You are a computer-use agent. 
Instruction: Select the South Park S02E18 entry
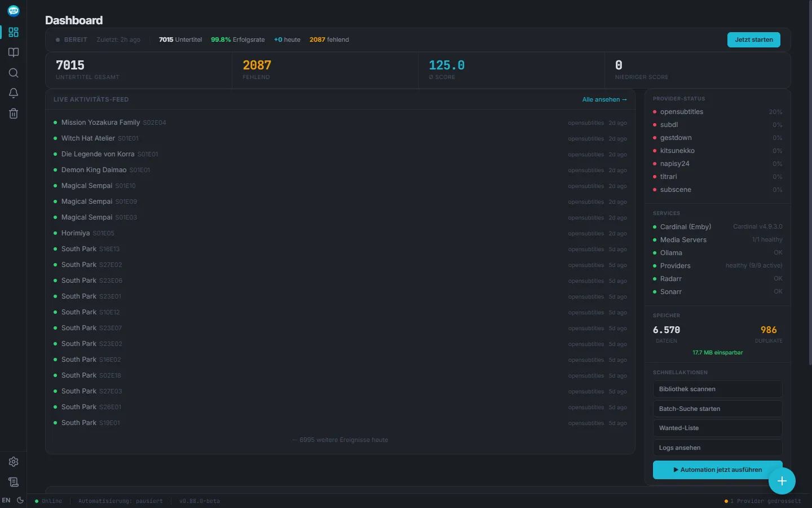point(340,375)
